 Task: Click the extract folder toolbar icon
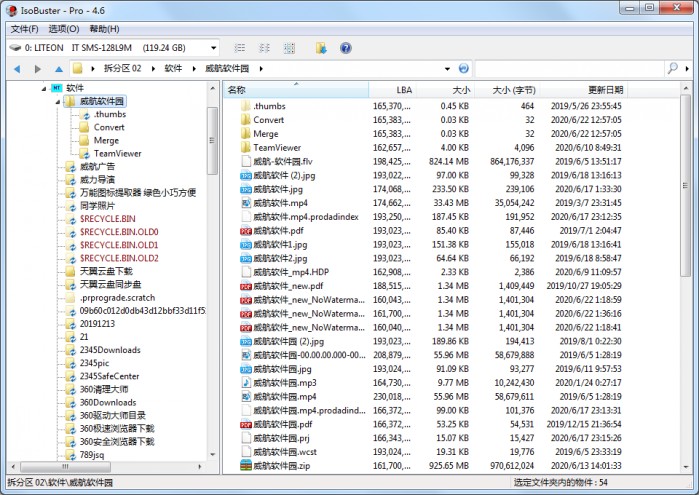point(321,48)
